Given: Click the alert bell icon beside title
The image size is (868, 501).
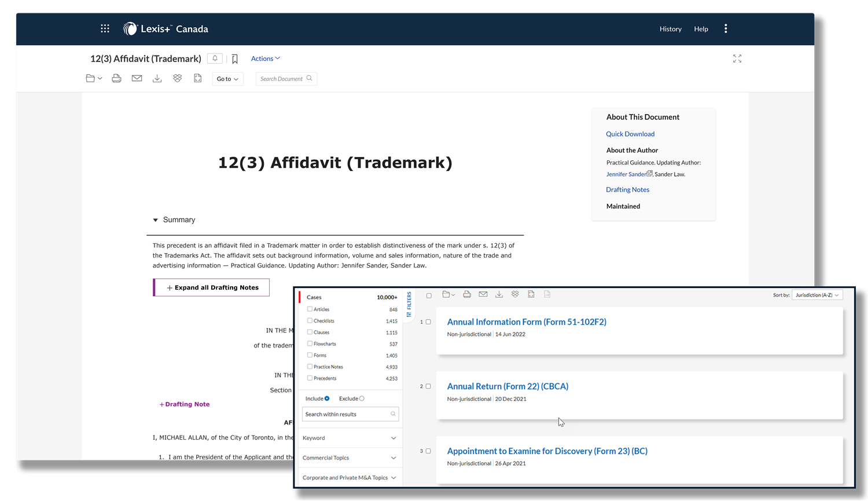Looking at the screenshot, I should tap(215, 58).
